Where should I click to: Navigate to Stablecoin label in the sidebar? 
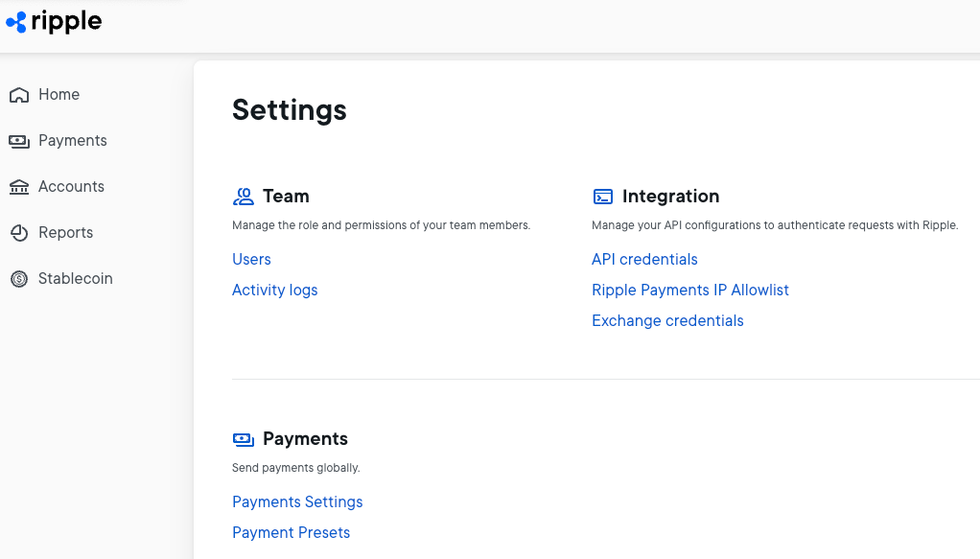pyautogui.click(x=75, y=279)
